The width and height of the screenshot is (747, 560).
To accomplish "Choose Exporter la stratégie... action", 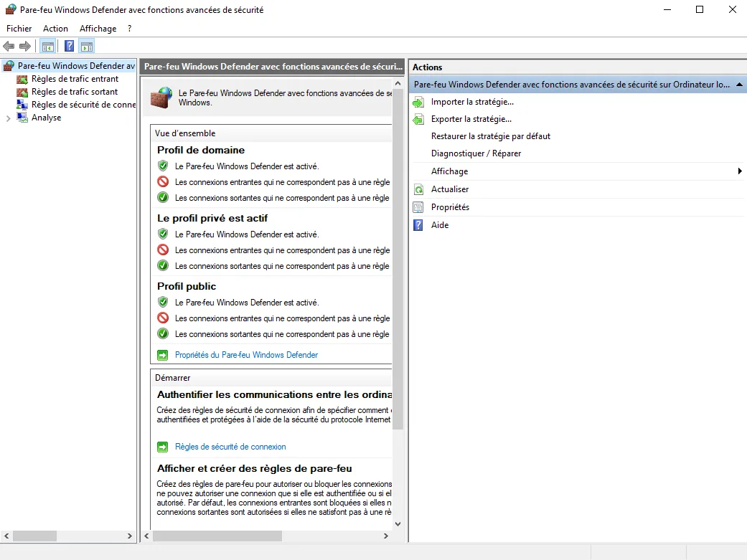I will tap(471, 119).
